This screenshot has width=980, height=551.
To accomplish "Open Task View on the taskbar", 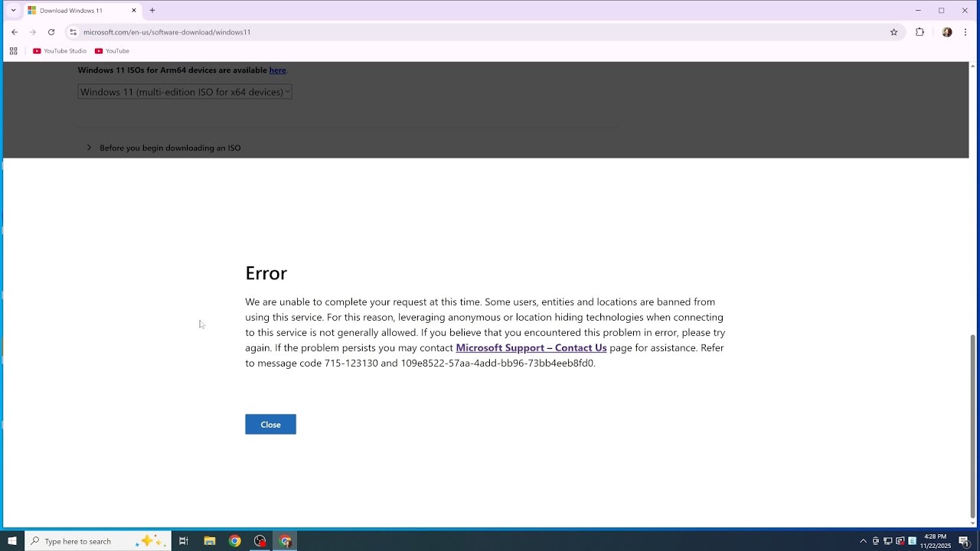I will [184, 541].
